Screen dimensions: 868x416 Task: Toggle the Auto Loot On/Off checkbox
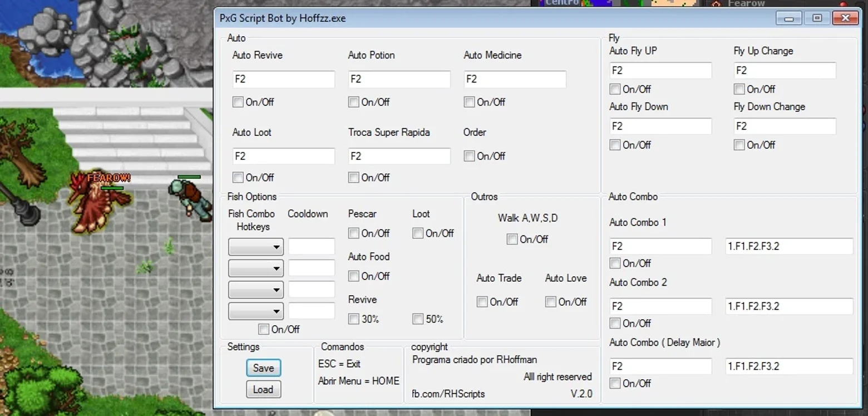pos(238,177)
